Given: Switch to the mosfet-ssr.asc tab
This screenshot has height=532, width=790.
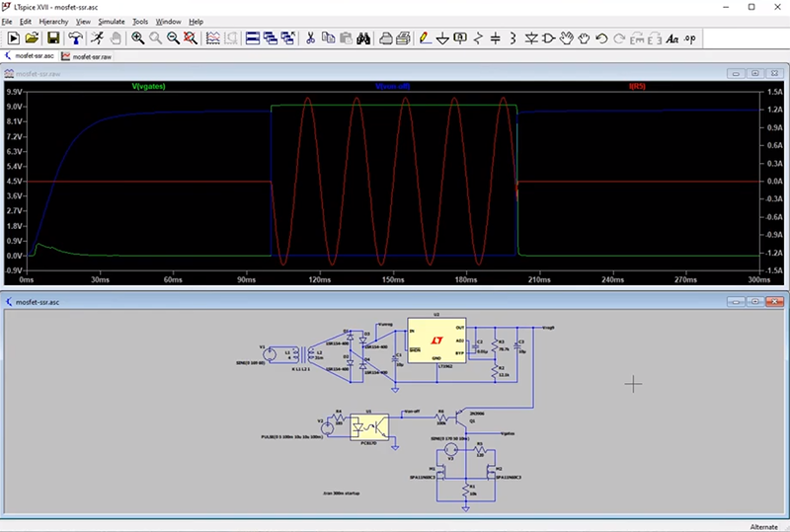Looking at the screenshot, I should point(33,56).
